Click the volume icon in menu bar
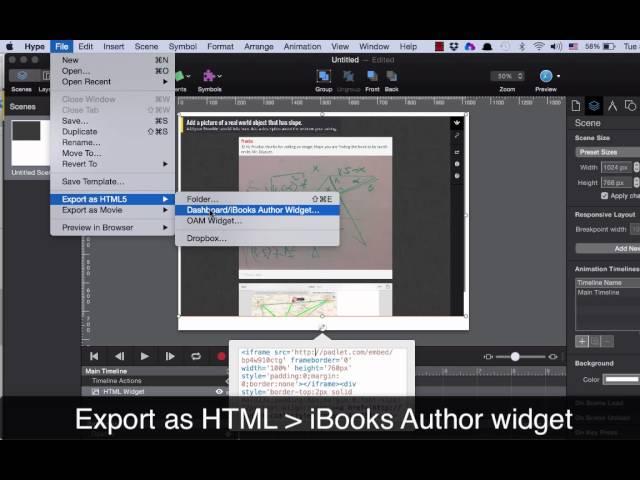Viewport: 640px width, 480px height. pyautogui.click(x=556, y=47)
